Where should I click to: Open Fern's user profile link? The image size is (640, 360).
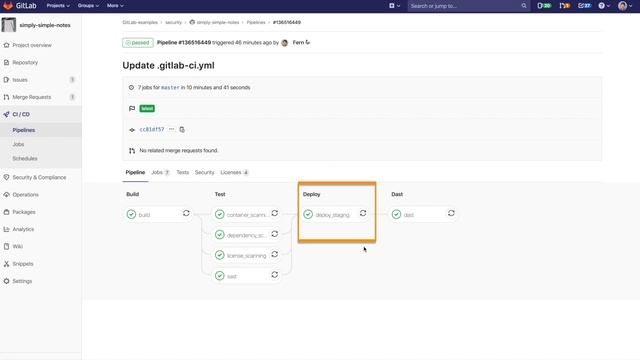point(298,42)
